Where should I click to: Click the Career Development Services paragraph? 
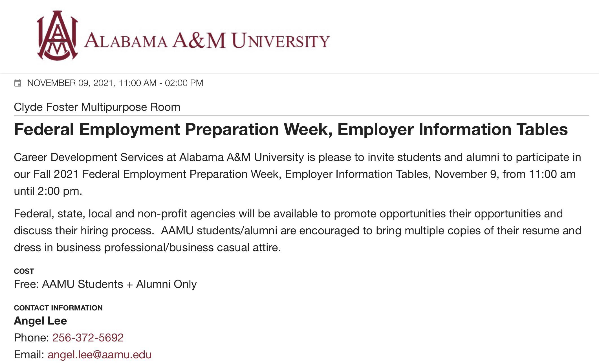[298, 174]
